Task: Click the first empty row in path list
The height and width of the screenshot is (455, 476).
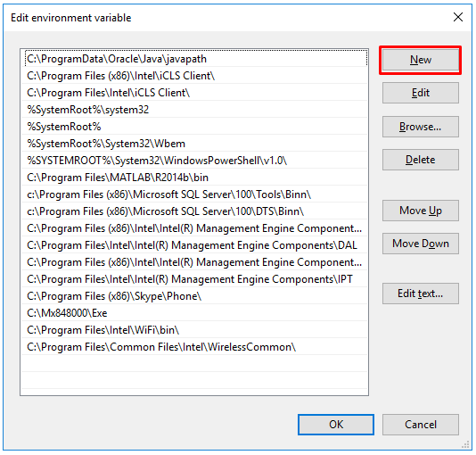Action: point(194,364)
